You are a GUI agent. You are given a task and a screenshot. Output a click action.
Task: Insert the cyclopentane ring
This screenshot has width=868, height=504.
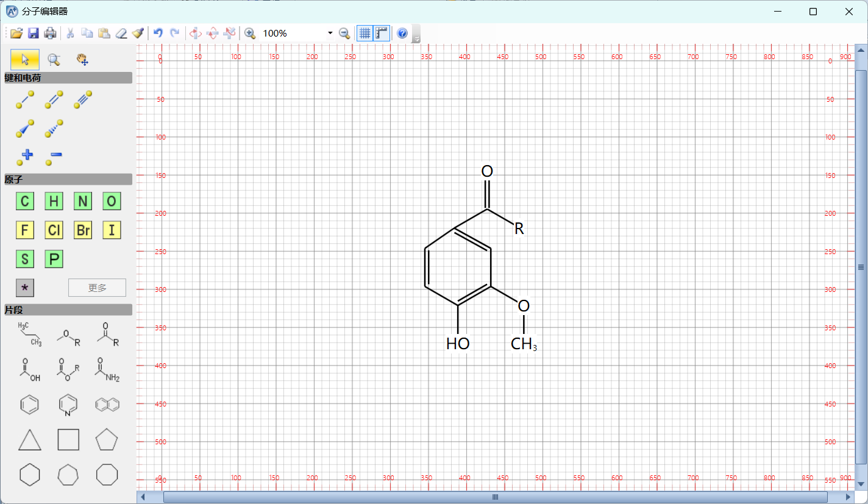pos(107,439)
